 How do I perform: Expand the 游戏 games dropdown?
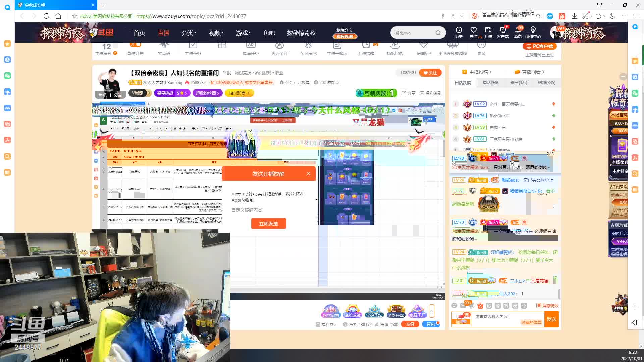click(243, 33)
